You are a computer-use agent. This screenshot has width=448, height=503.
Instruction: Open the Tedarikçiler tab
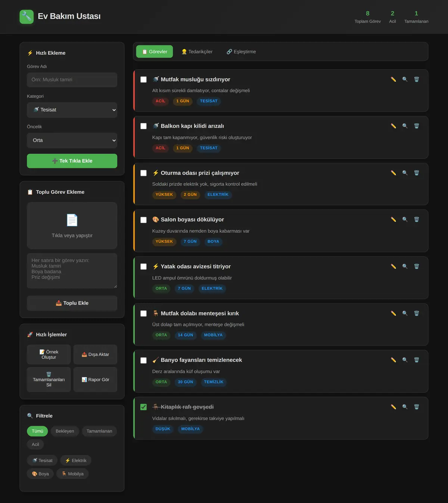point(197,52)
